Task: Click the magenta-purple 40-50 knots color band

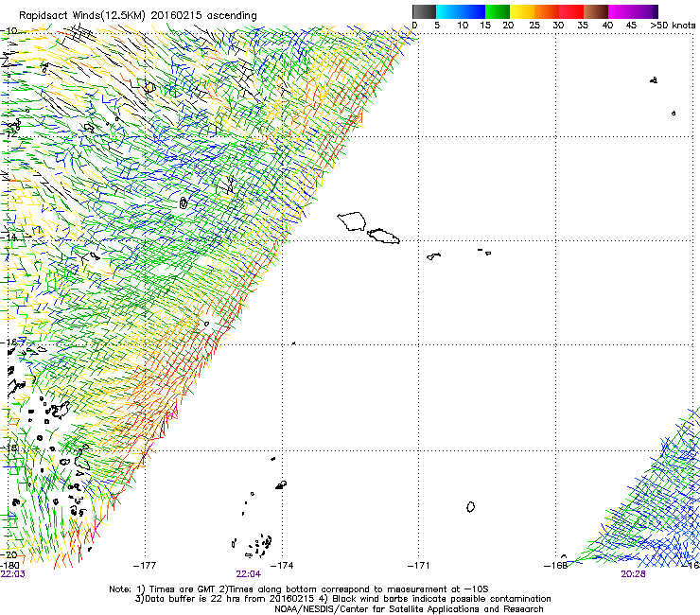Action: (633, 11)
